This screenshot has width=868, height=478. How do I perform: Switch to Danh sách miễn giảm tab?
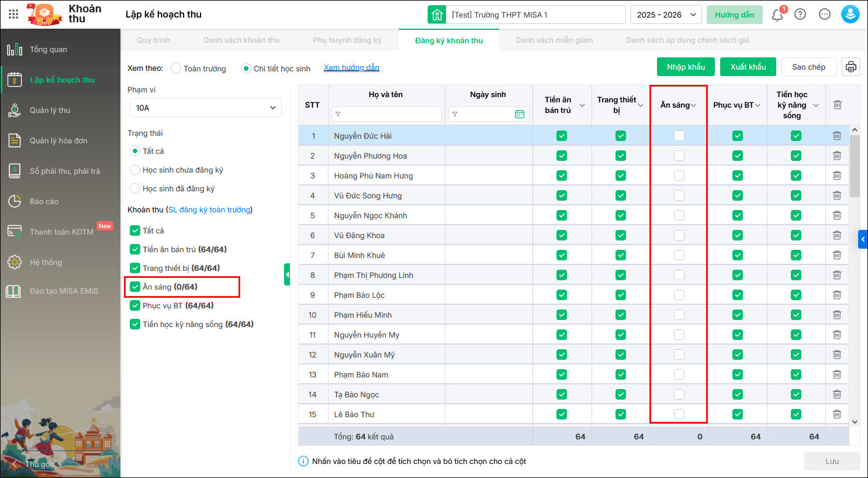tap(554, 40)
